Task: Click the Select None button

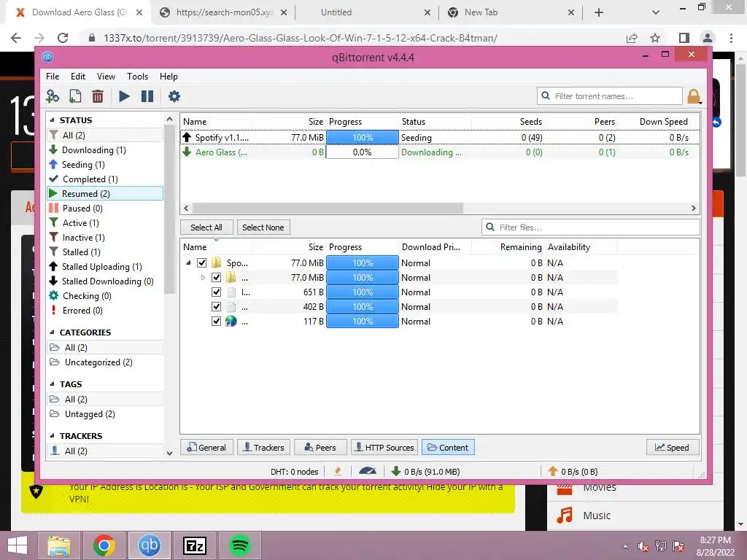Action: (x=263, y=227)
